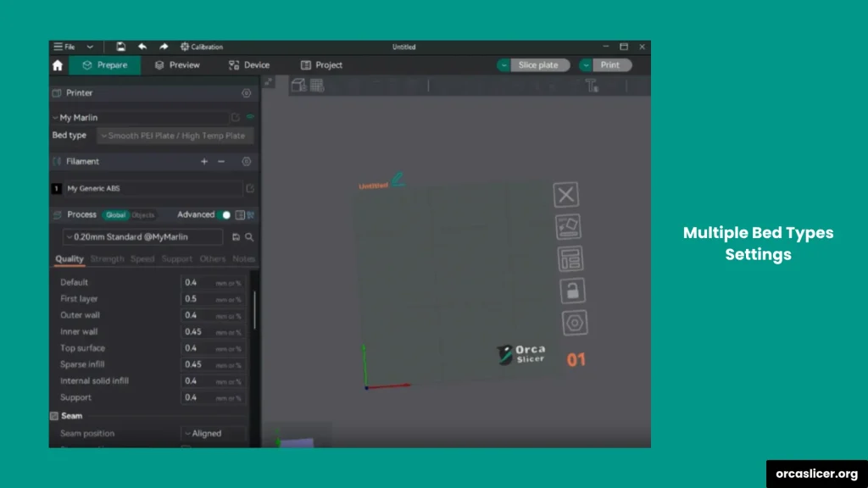Open printer settings gear icon
The height and width of the screenshot is (488, 868).
point(247,93)
